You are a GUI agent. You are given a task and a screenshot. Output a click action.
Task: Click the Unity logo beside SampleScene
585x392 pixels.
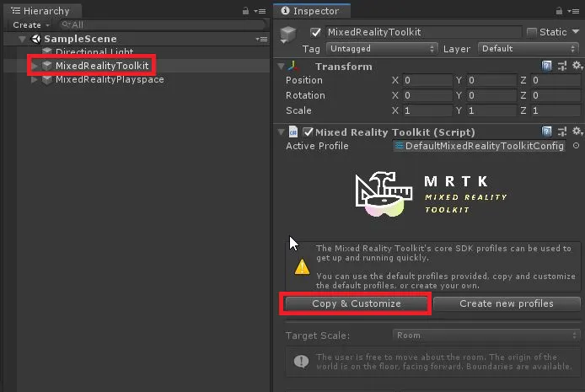point(35,39)
